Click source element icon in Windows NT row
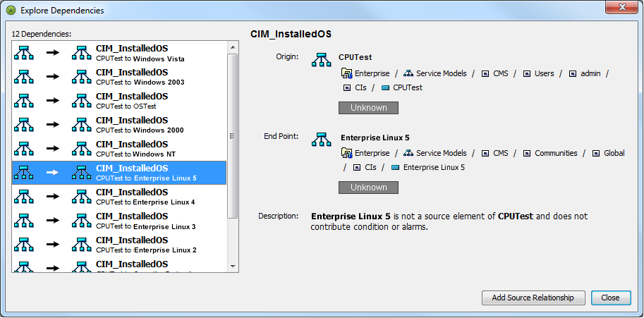644x318 pixels. (23, 149)
